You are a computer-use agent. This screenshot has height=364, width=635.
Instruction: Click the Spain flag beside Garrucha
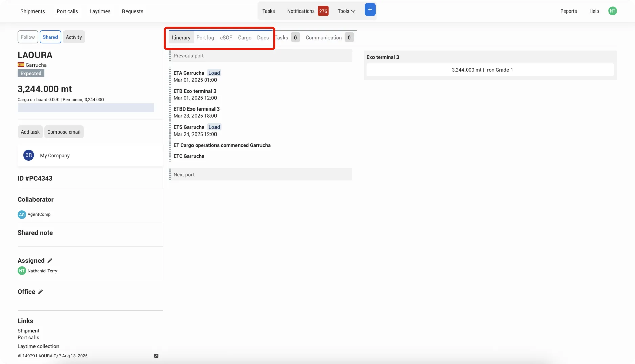21,65
